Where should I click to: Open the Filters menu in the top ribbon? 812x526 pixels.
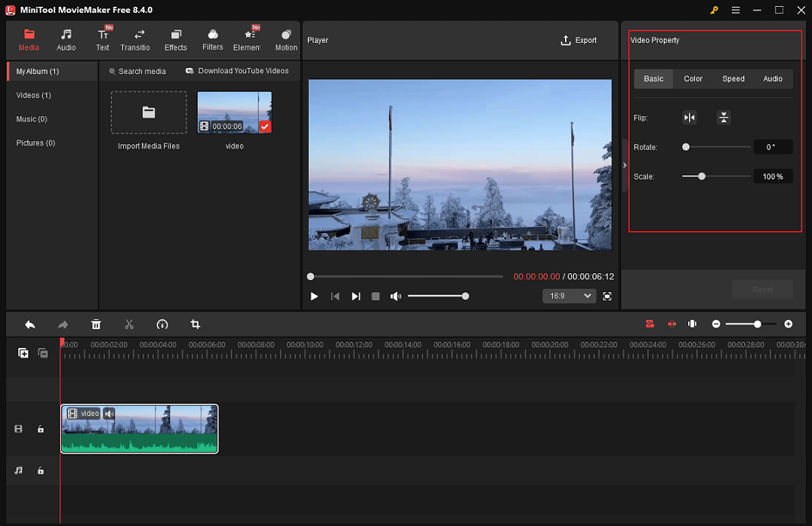[x=212, y=39]
